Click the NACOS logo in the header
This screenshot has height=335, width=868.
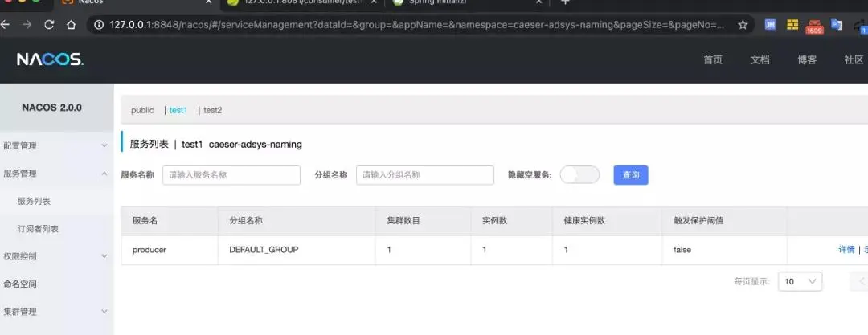tap(50, 59)
